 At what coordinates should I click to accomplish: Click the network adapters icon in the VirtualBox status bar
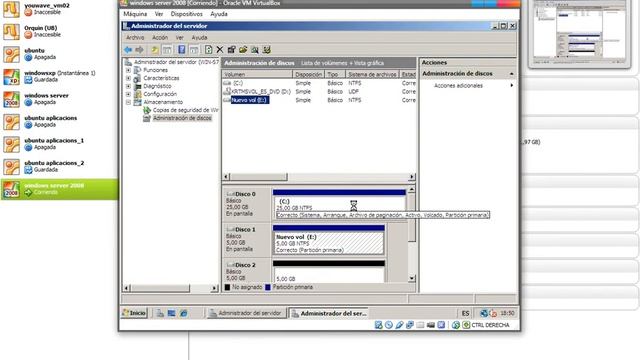point(410,325)
